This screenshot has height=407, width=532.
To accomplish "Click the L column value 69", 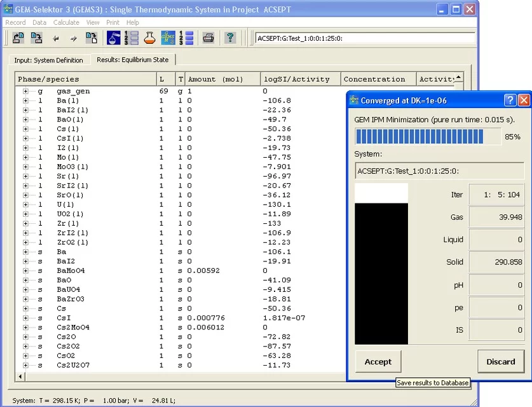I will point(163,91).
